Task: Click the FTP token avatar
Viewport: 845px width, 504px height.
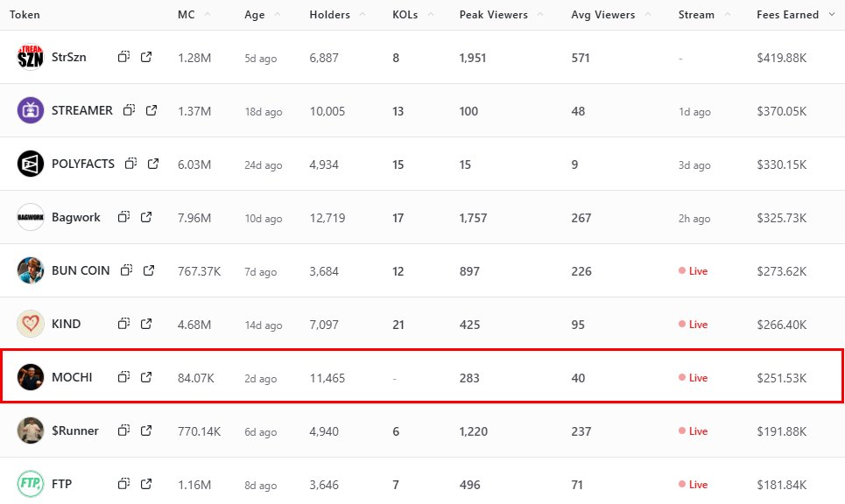Action: pyautogui.click(x=31, y=484)
